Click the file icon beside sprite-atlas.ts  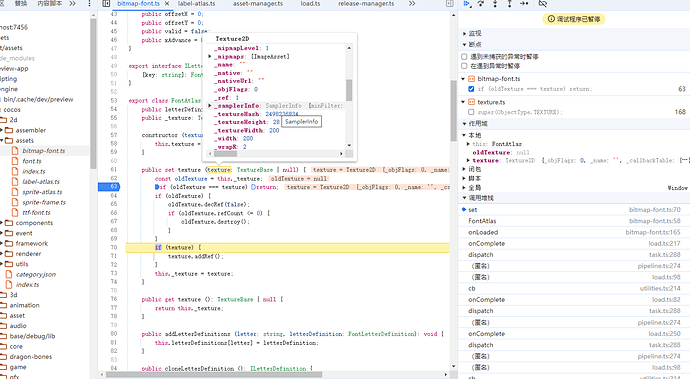coord(15,192)
